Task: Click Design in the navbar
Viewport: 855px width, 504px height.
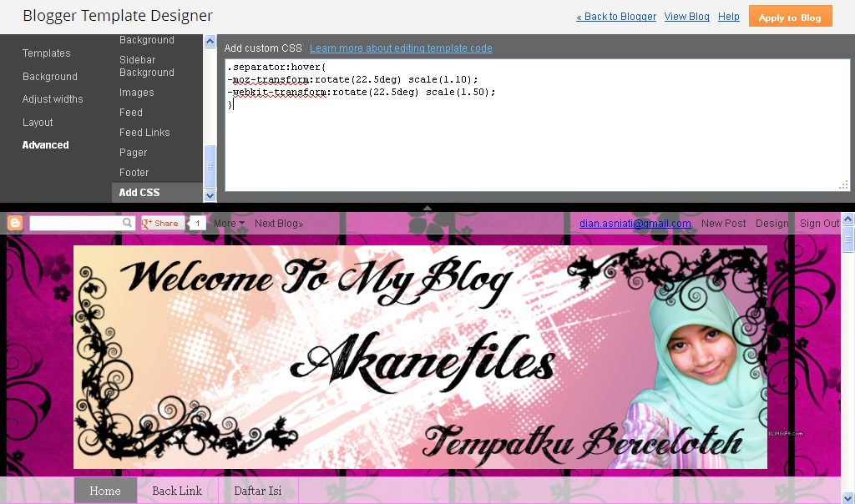Action: [772, 224]
